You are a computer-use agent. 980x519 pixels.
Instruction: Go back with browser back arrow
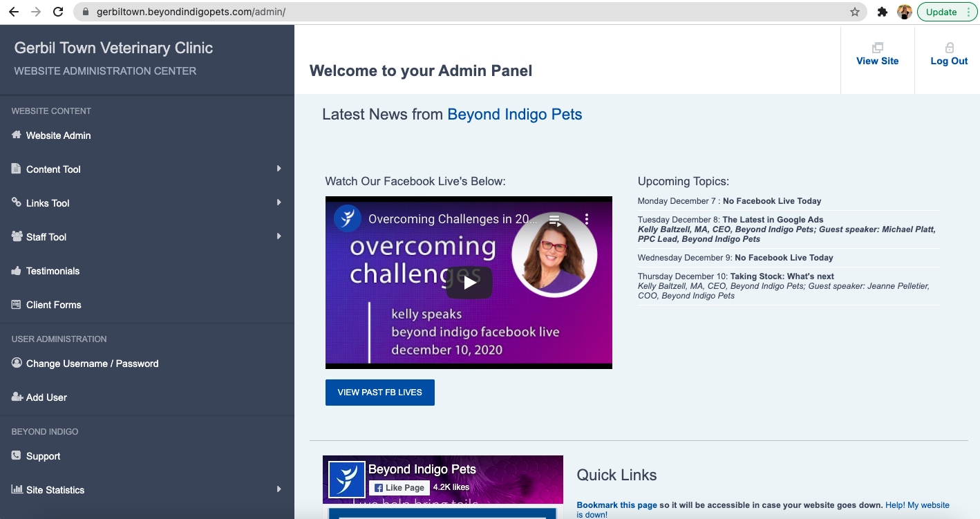click(x=13, y=12)
